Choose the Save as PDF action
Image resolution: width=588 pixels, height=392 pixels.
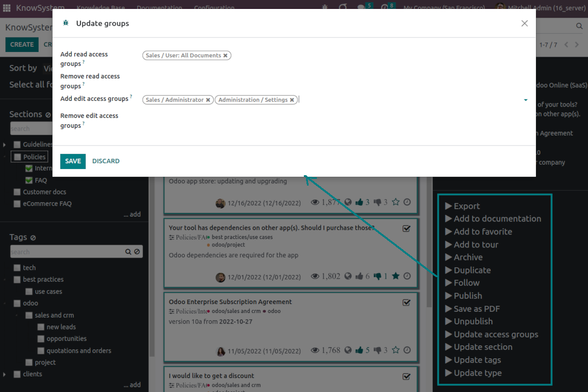click(476, 308)
